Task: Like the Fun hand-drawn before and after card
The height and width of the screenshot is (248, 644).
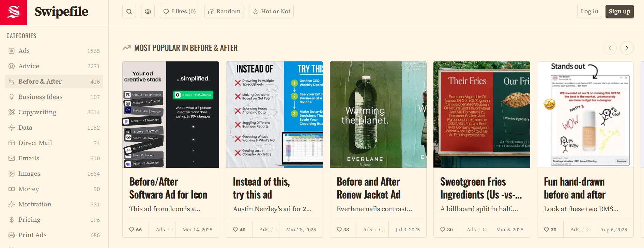Action: pos(550,230)
